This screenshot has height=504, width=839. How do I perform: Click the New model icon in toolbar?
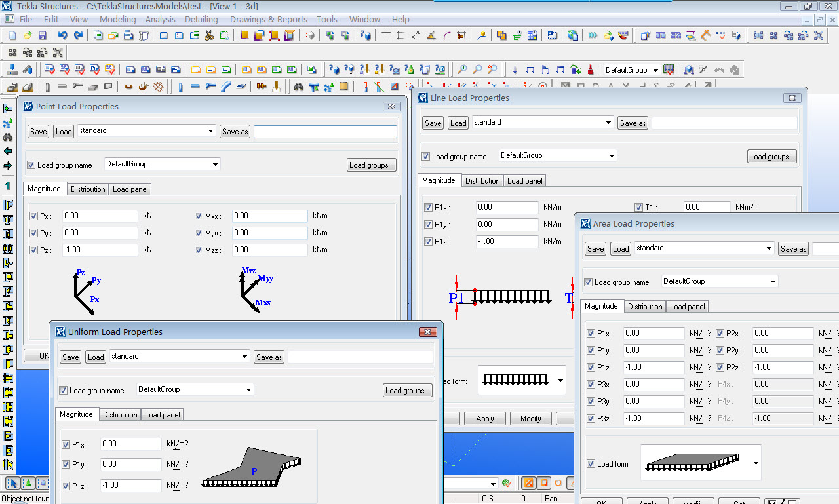(12, 35)
